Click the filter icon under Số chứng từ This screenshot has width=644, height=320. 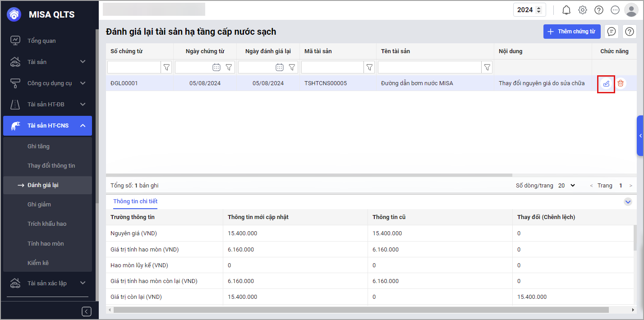(x=166, y=67)
